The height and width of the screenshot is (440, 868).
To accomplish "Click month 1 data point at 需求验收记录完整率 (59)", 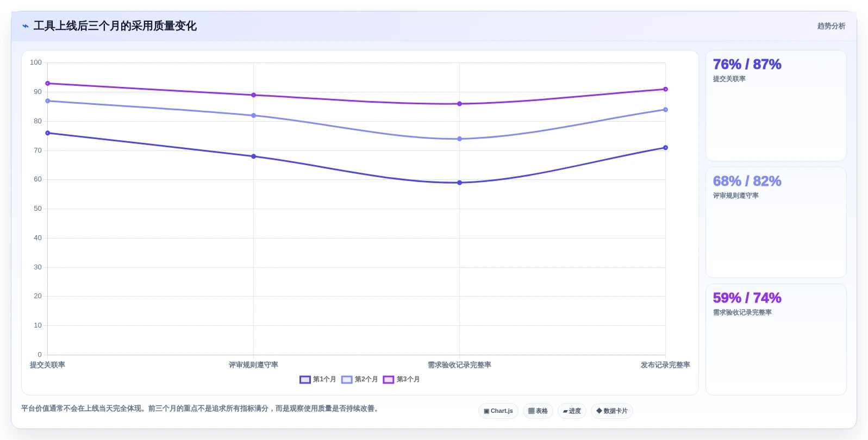I will click(459, 183).
